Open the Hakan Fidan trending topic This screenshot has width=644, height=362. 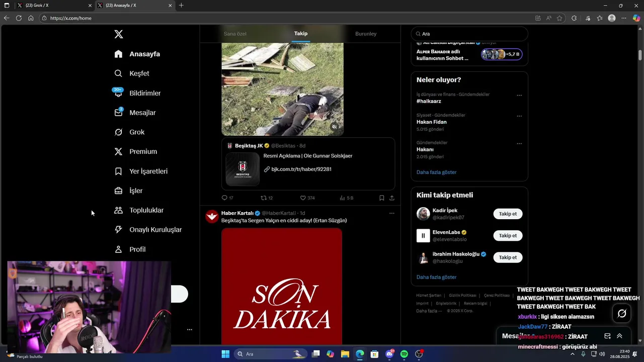click(432, 122)
